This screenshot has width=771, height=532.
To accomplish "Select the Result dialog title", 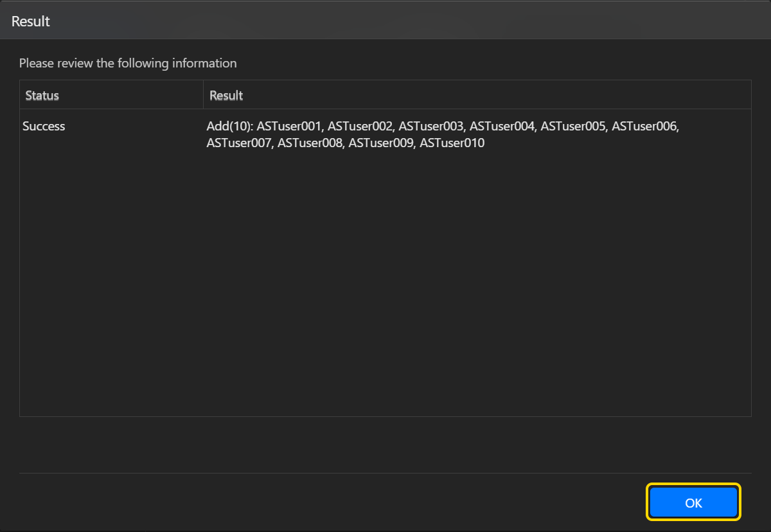I will [31, 21].
